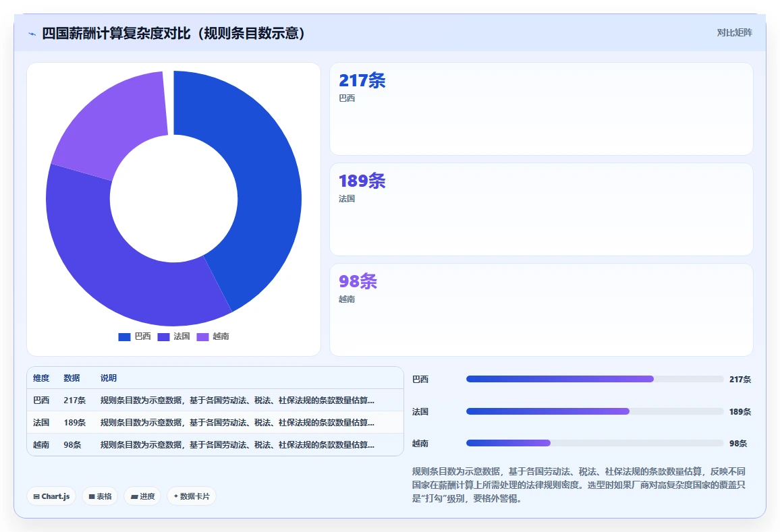Click the 189条 value beside progress bar
The height and width of the screenshot is (532, 780).
click(740, 412)
